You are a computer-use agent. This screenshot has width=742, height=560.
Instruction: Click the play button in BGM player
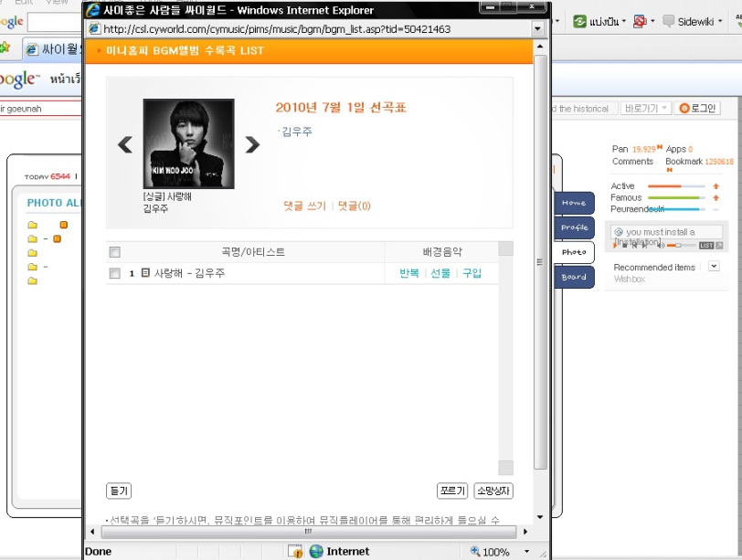click(x=615, y=246)
